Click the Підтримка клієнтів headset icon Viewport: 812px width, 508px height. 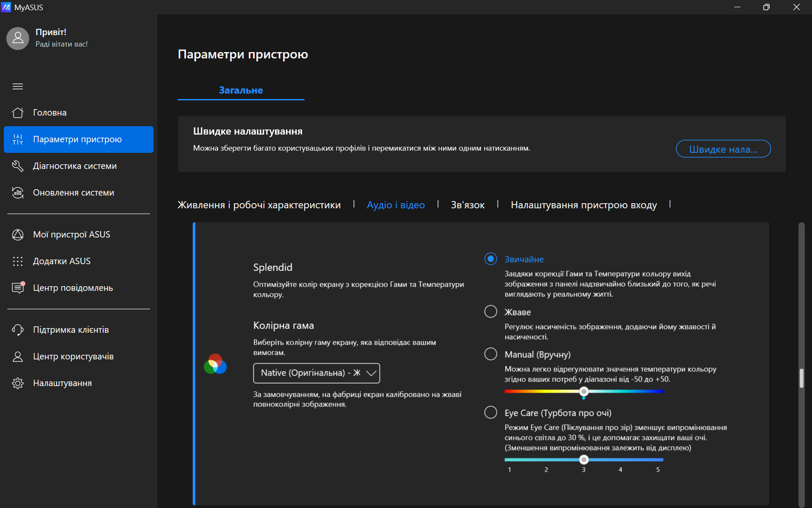click(18, 330)
